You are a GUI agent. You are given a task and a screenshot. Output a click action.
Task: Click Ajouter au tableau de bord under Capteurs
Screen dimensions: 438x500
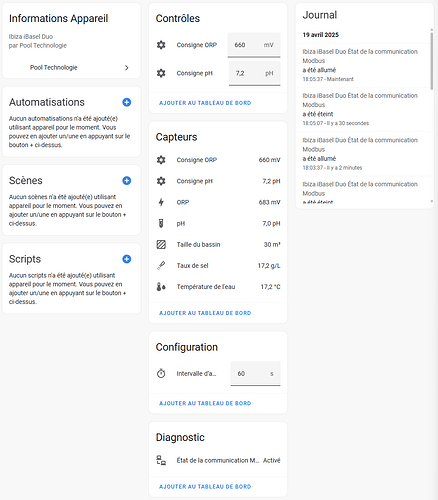205,313
